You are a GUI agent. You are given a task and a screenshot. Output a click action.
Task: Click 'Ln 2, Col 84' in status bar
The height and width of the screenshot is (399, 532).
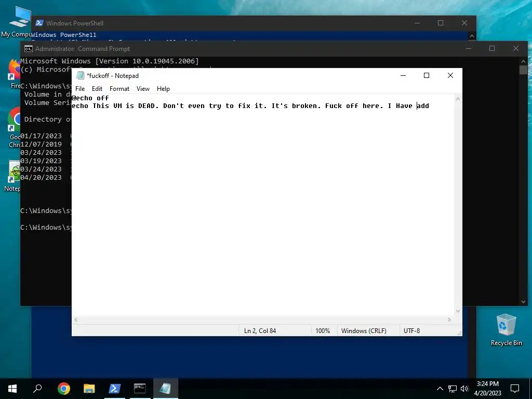point(260,331)
